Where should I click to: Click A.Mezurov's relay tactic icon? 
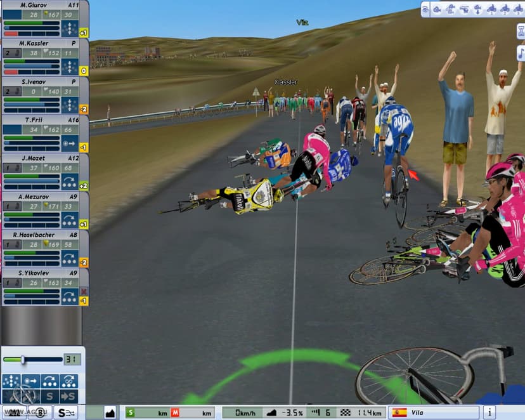[x=70, y=220]
